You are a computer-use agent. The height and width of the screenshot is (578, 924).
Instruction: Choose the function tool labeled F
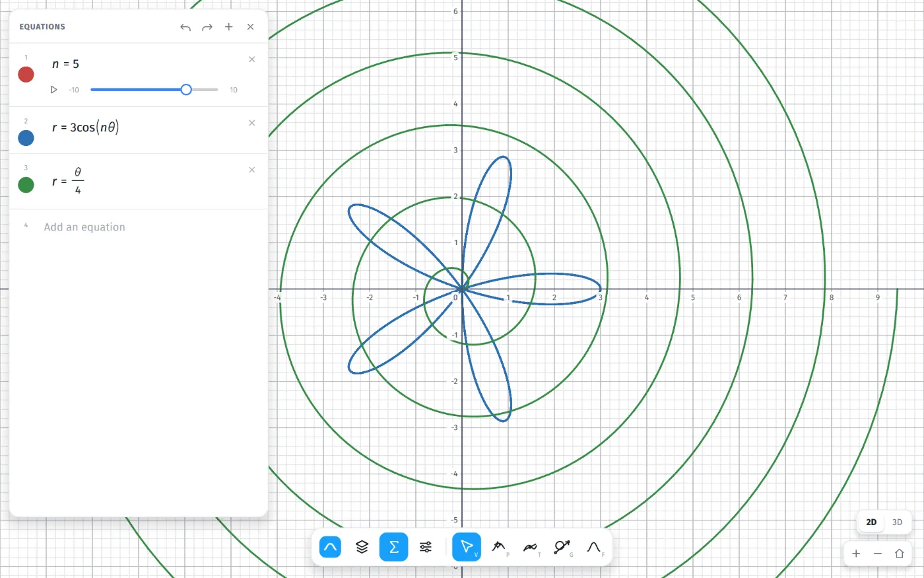pyautogui.click(x=595, y=547)
